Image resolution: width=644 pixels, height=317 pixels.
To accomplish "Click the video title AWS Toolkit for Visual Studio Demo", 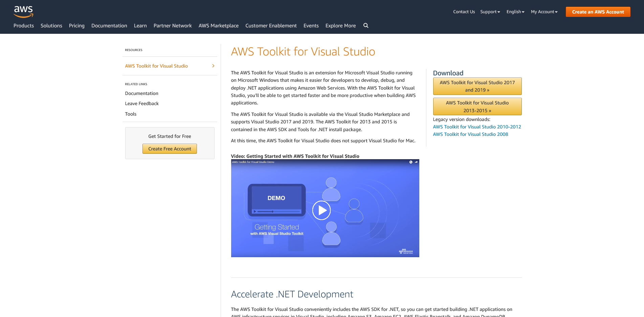I will point(253,162).
